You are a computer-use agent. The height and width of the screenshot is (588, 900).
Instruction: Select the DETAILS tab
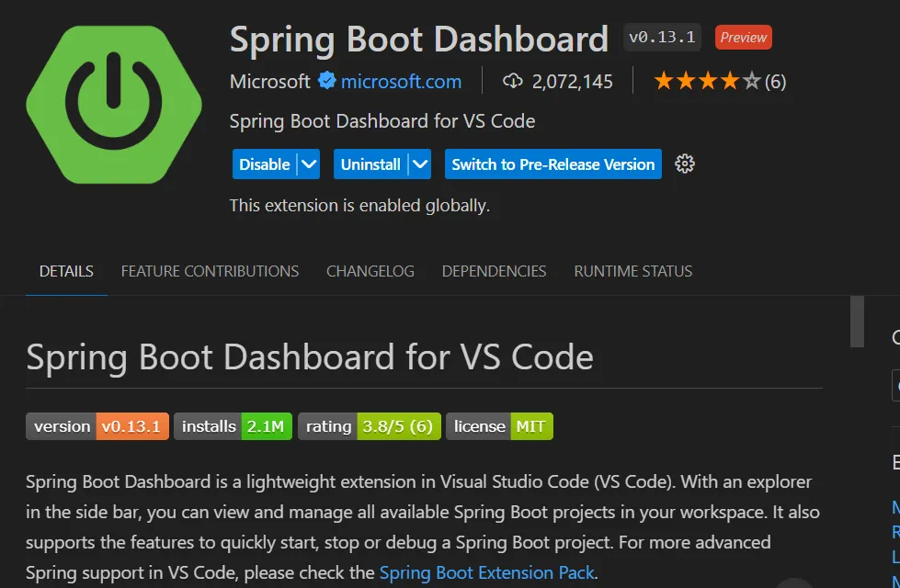click(66, 271)
